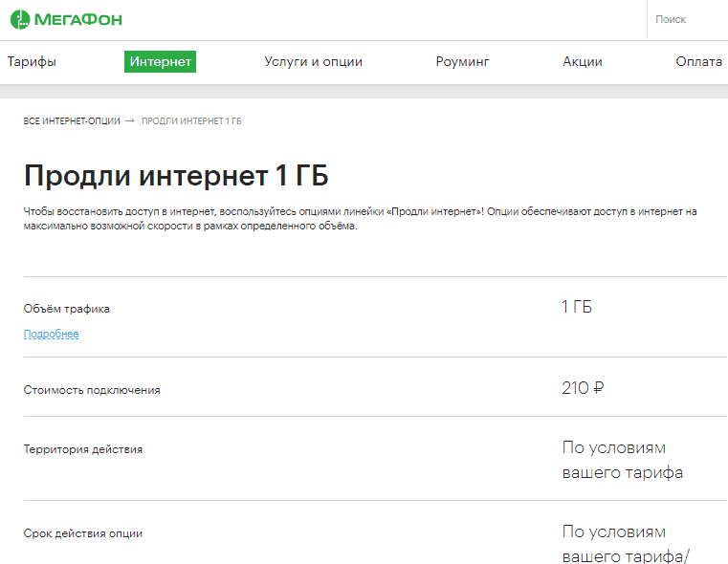Click the Продли интернет 1 ГБ page heading
The height and width of the screenshot is (564, 728).
coord(176,175)
